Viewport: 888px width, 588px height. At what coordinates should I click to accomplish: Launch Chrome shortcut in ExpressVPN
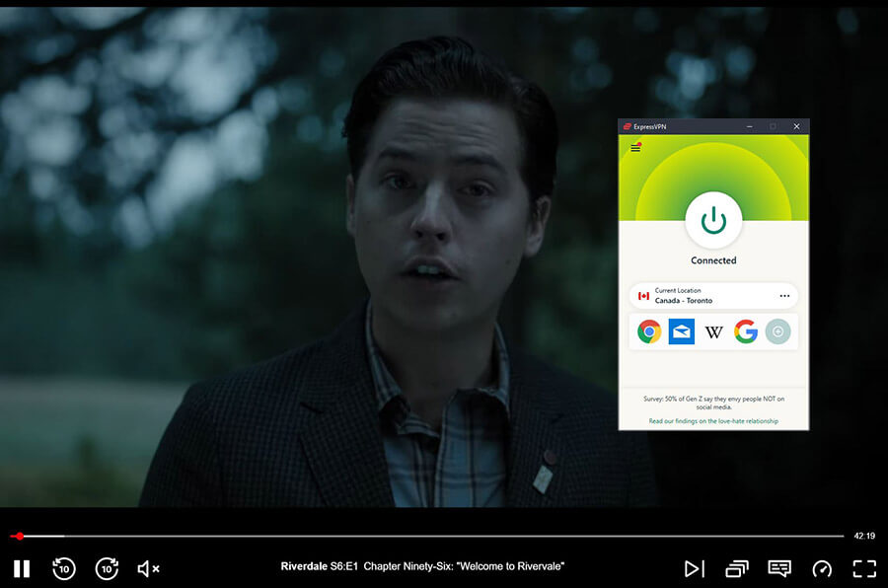point(649,331)
